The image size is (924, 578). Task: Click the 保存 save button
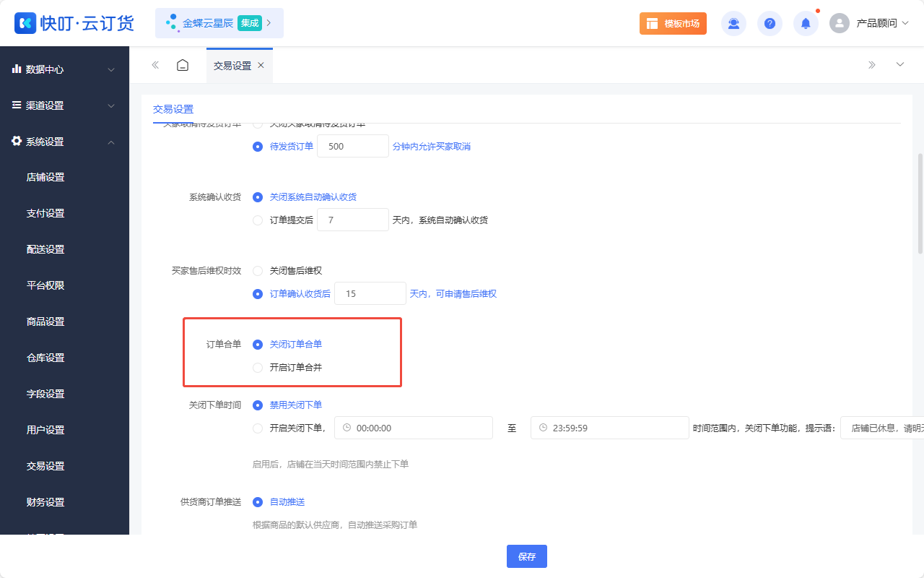tap(526, 556)
